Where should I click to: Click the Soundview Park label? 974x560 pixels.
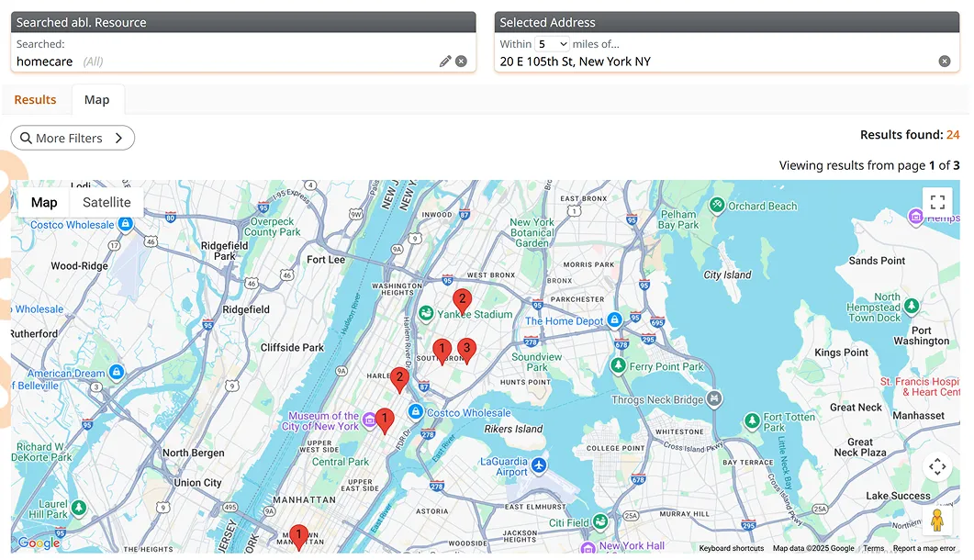click(x=537, y=362)
